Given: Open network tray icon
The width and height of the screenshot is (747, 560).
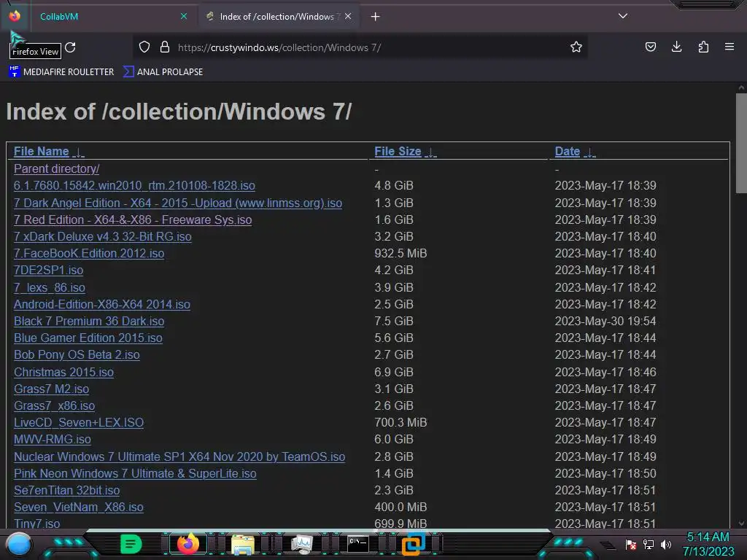Looking at the screenshot, I should pos(649,545).
